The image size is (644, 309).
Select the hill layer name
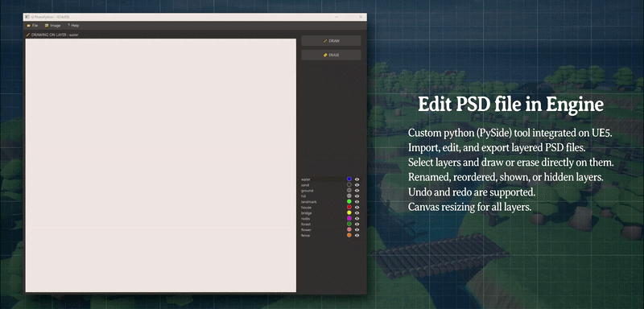[303, 196]
